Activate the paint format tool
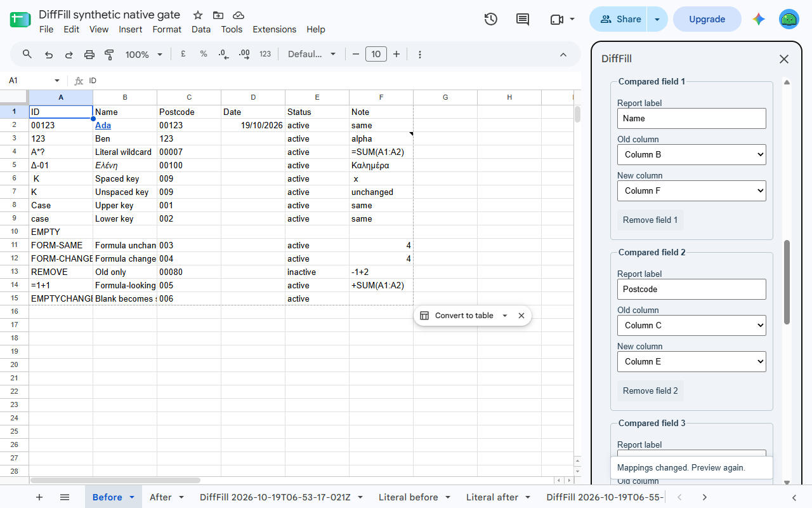 click(109, 55)
